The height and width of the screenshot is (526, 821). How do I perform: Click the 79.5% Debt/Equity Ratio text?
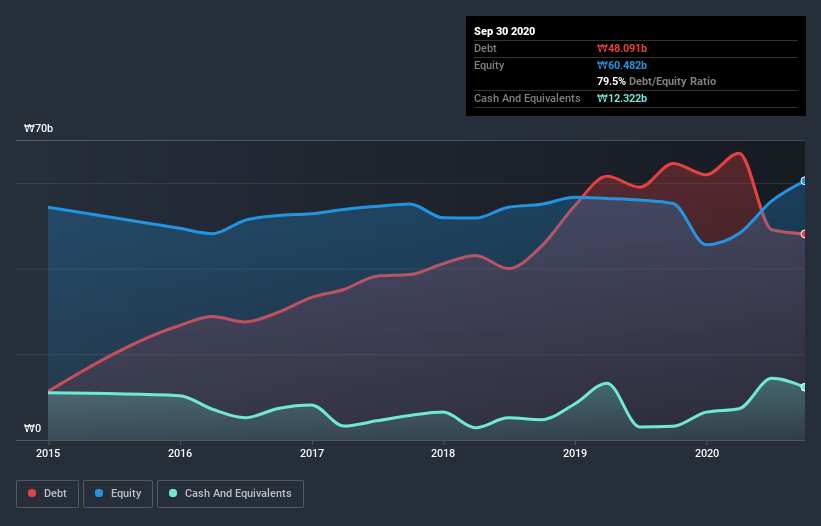point(657,81)
